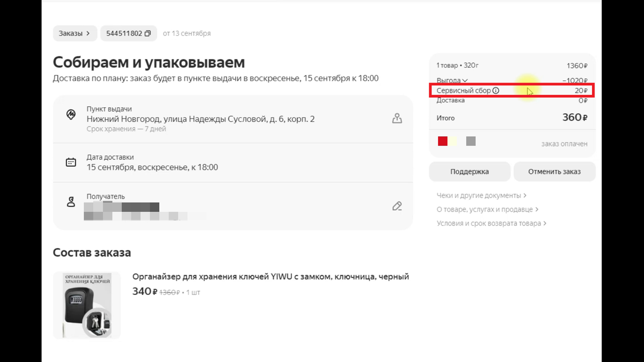
Task: Click the recipient profile icon
Action: 70,201
